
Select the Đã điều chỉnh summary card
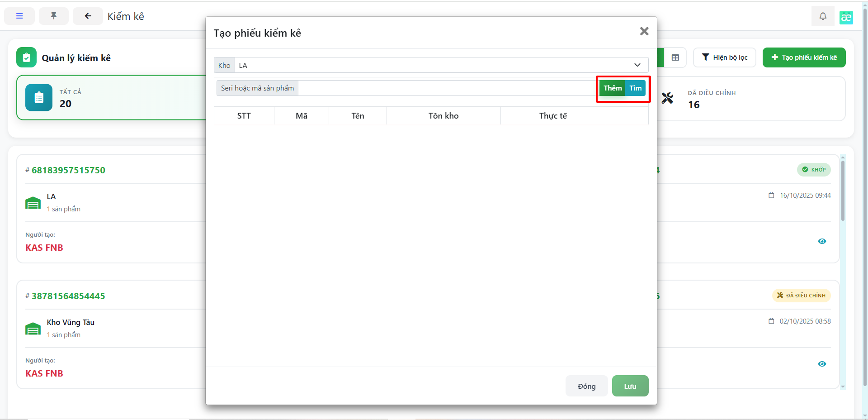click(x=750, y=99)
